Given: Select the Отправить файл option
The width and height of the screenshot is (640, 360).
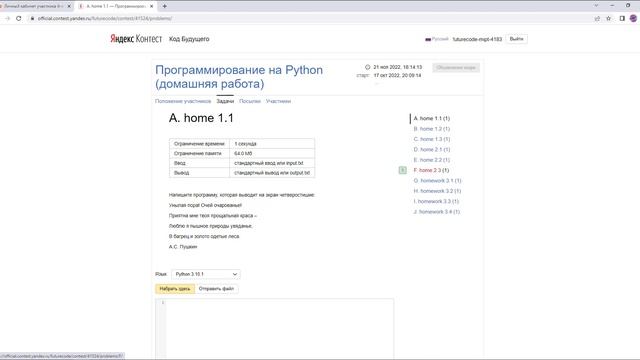Looking at the screenshot, I should 216,289.
